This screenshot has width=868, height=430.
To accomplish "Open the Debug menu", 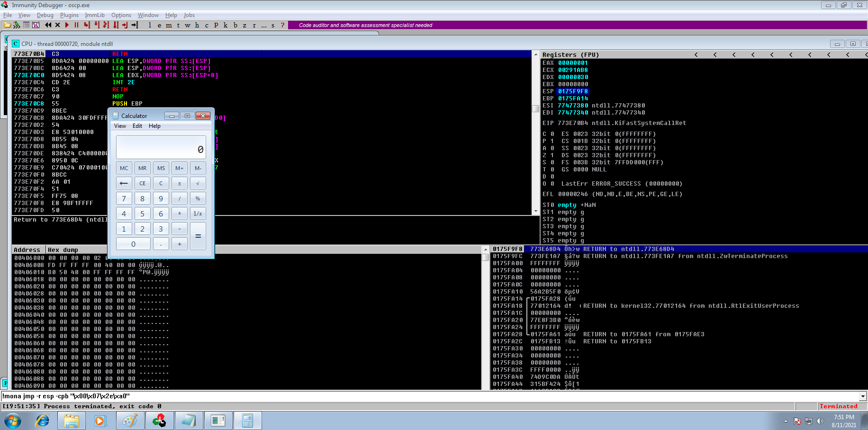I will (45, 15).
